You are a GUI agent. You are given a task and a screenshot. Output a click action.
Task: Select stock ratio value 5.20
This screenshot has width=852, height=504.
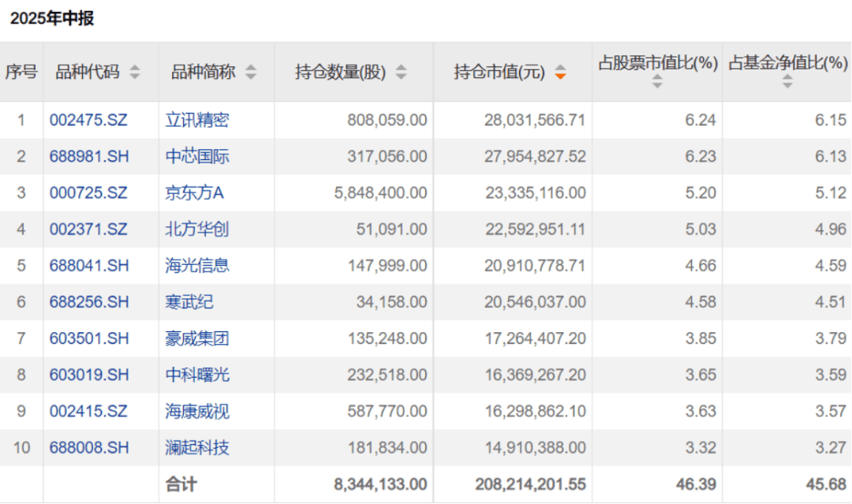(701, 192)
